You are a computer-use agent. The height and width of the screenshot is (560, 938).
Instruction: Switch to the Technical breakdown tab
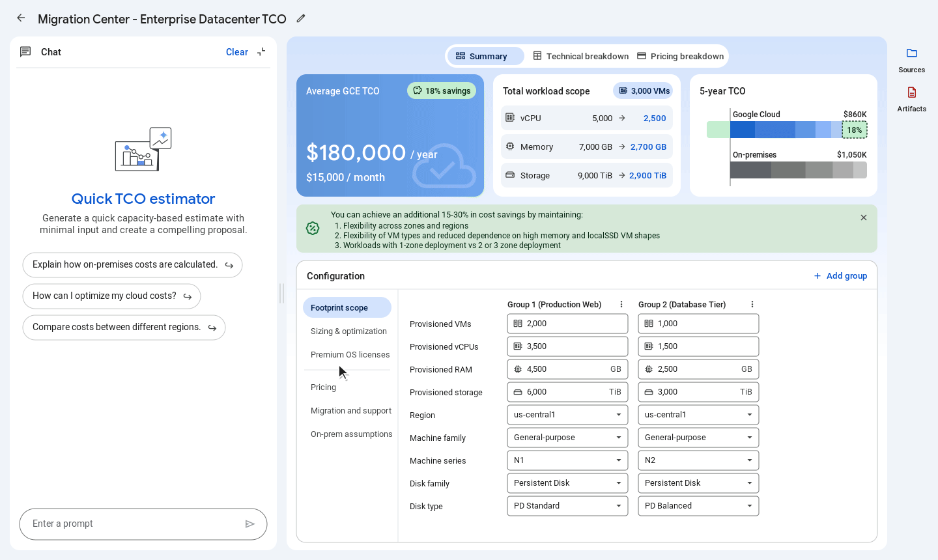[581, 56]
